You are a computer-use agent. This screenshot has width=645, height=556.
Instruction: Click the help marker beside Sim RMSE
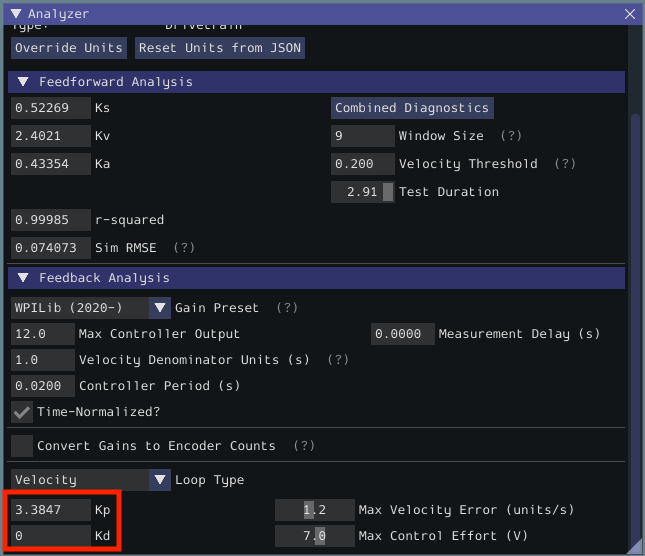pos(185,248)
